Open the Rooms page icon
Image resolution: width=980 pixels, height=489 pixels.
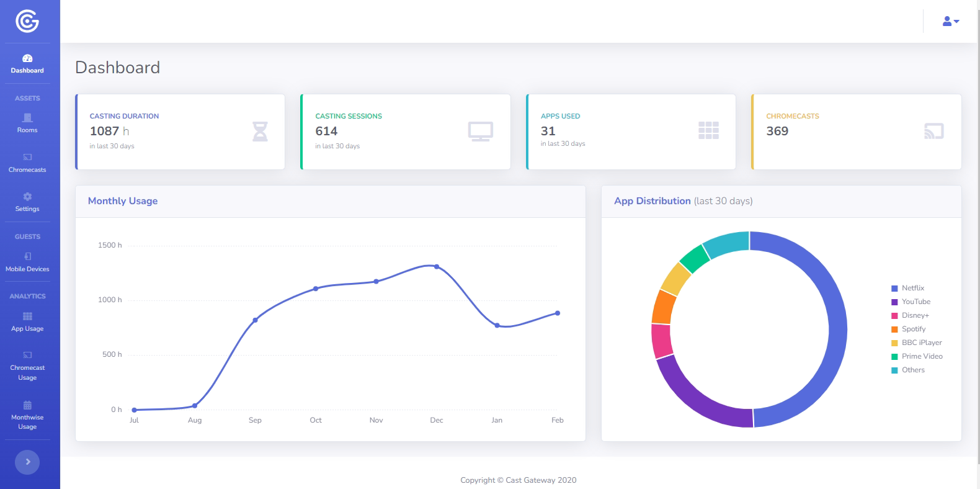[x=27, y=118]
